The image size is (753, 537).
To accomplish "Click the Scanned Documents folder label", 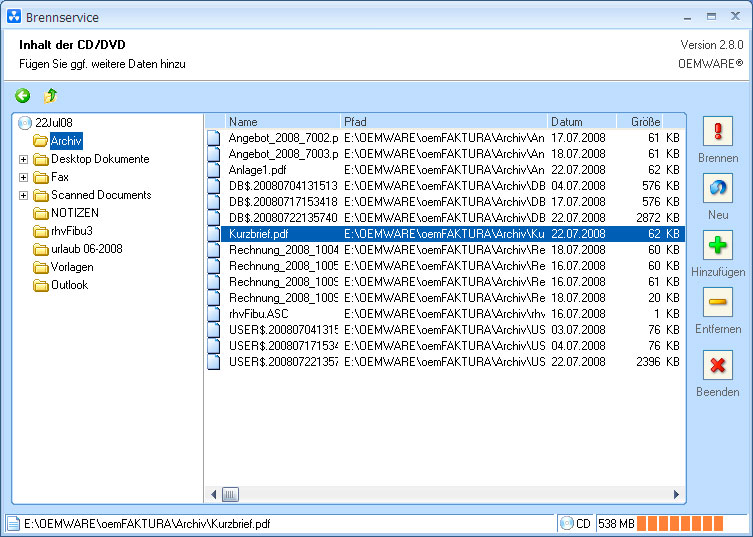I will tap(101, 195).
